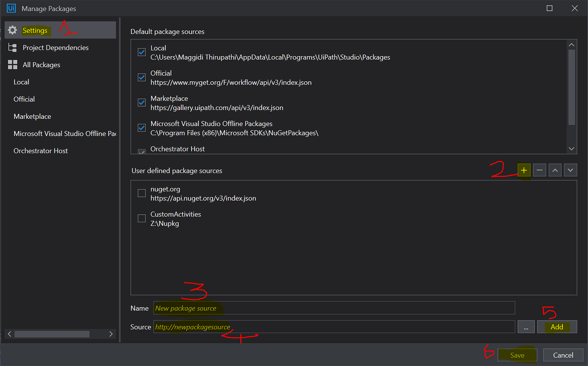Screen dimensions: 588x366
Task: Move selected source up
Action: click(555, 170)
